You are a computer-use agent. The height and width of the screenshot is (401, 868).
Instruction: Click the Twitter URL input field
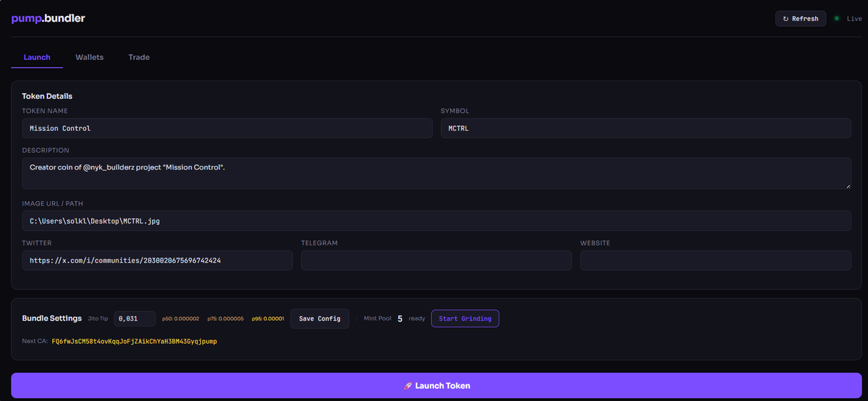158,260
